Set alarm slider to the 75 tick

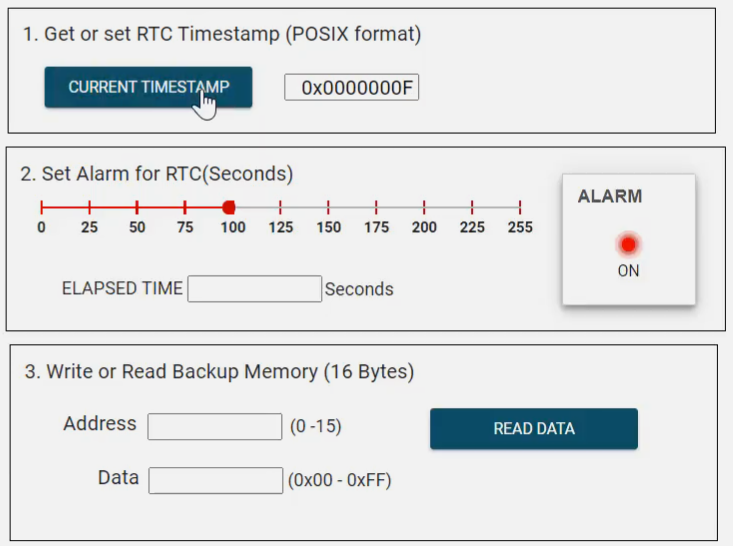click(185, 207)
